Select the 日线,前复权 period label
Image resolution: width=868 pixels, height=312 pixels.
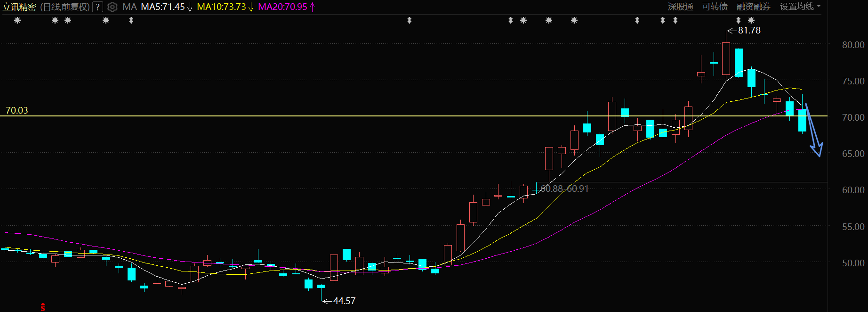click(64, 7)
